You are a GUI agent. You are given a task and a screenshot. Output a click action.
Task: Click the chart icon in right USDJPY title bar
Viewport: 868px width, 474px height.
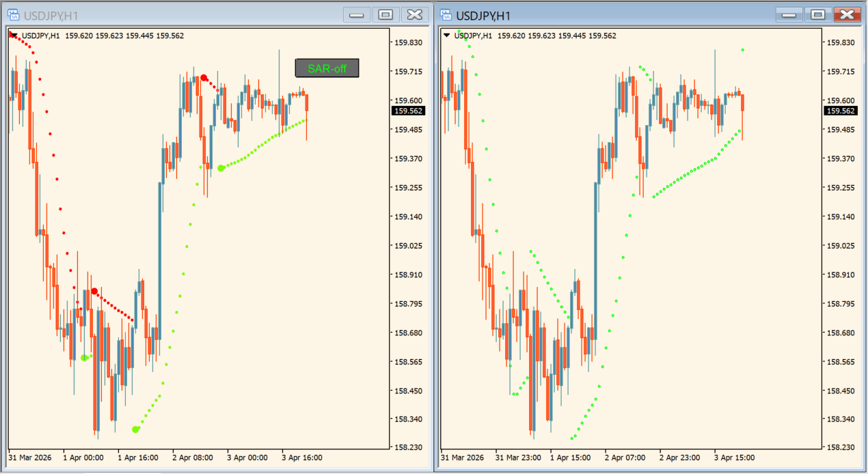click(448, 14)
